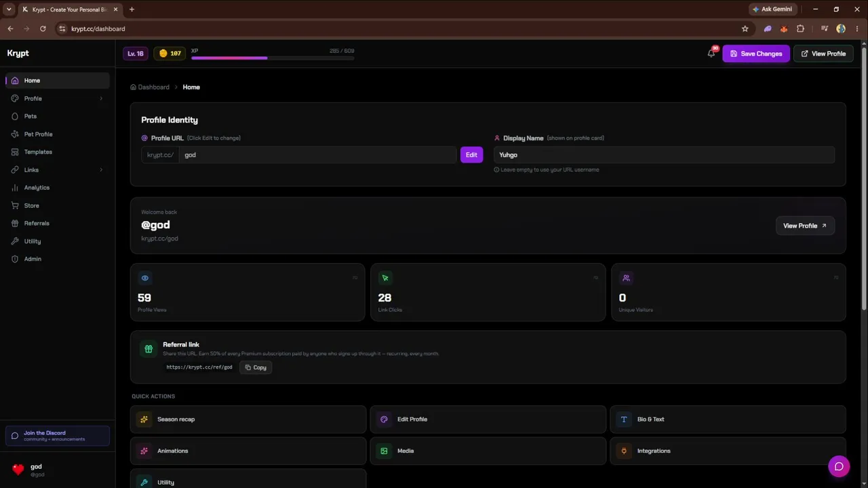Open the Utility quick action card

[248, 480]
